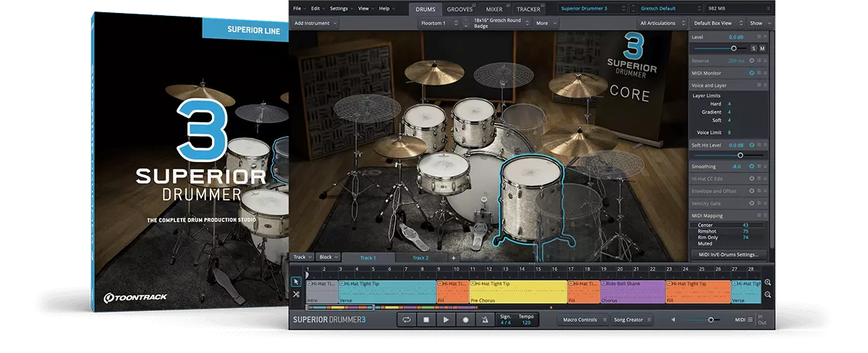Zoom in on the song track

(768, 283)
